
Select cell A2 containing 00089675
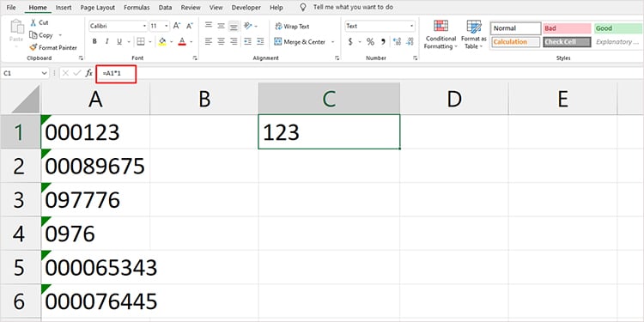click(x=95, y=166)
